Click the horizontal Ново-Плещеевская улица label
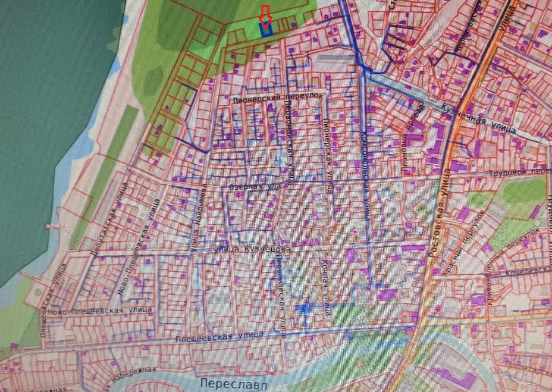This screenshot has width=552, height=392. tap(100, 310)
